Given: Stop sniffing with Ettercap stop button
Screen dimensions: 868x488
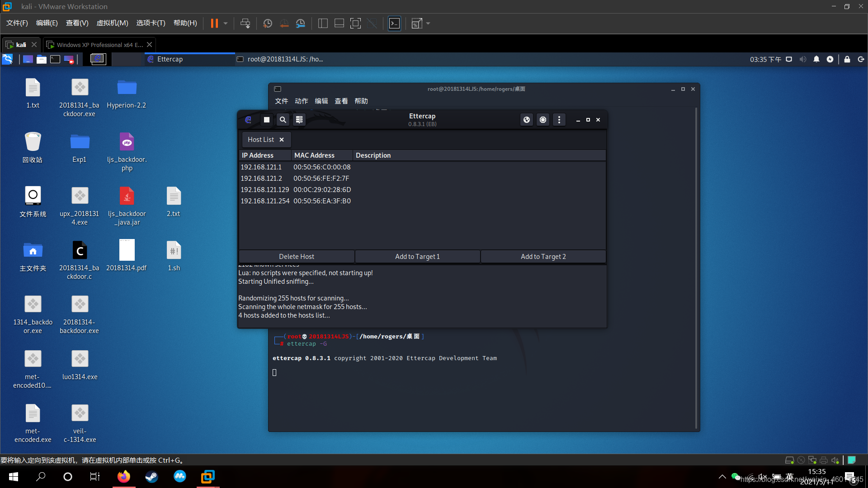Looking at the screenshot, I should 266,120.
